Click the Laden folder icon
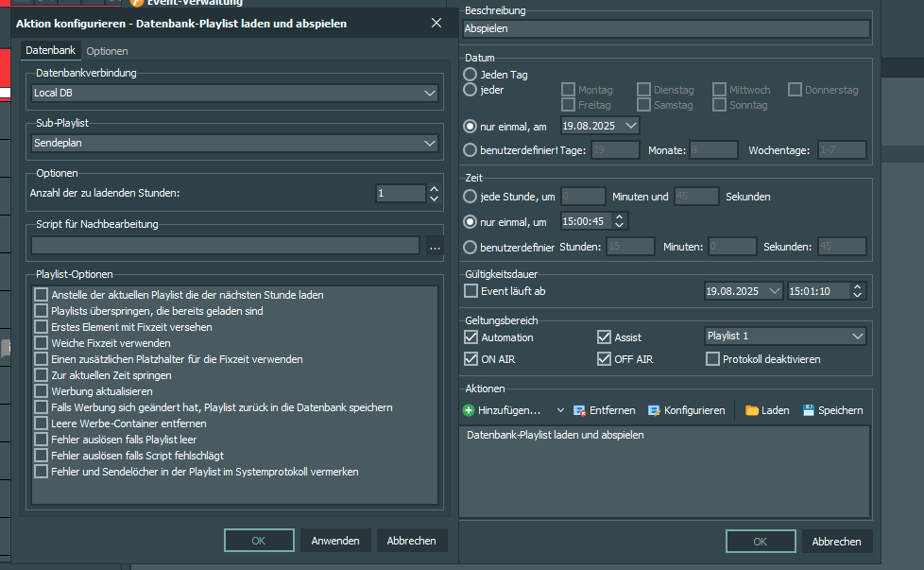The image size is (924, 570). pos(752,410)
